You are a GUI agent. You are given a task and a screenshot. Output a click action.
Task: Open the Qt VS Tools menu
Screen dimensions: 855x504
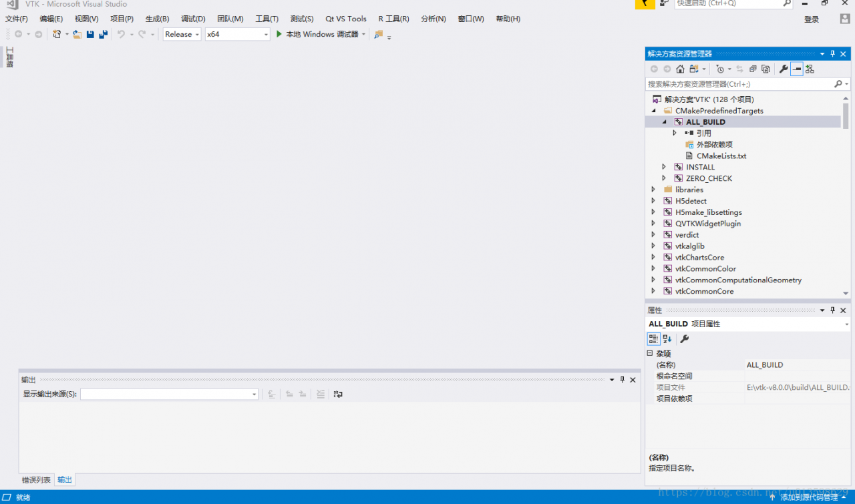coord(346,19)
